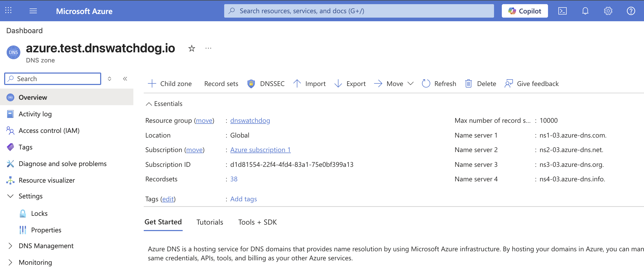Open more actions ellipsis beside zone title
Screen dimensions: 644x272
pos(208,48)
